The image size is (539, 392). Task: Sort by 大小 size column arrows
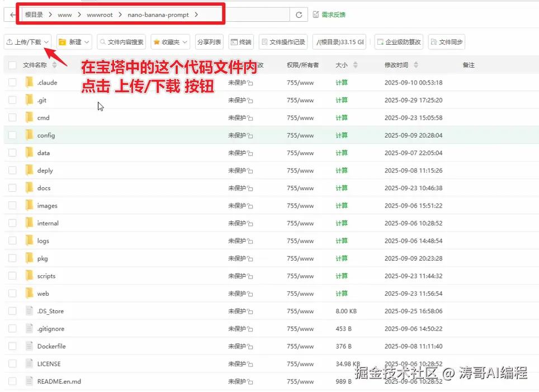[356, 65]
